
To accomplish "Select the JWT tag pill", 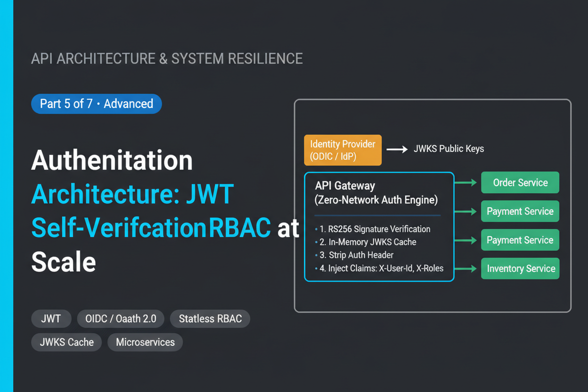I will (x=51, y=318).
